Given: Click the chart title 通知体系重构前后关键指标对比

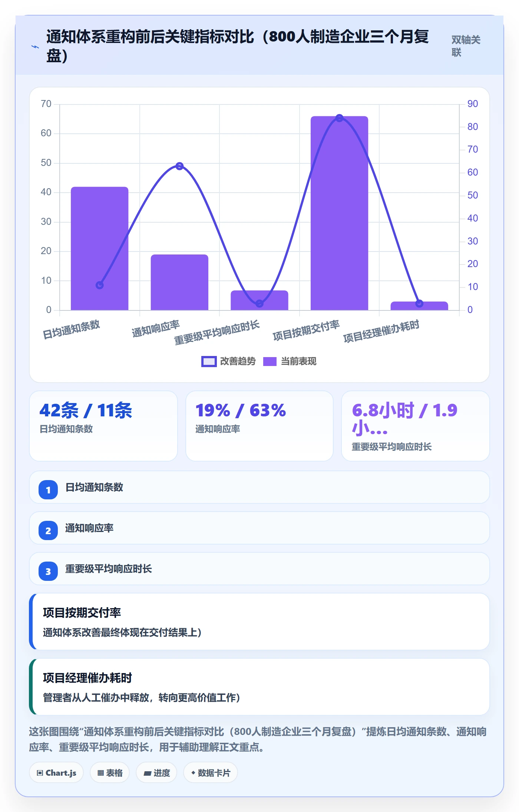Looking at the screenshot, I should (x=237, y=46).
